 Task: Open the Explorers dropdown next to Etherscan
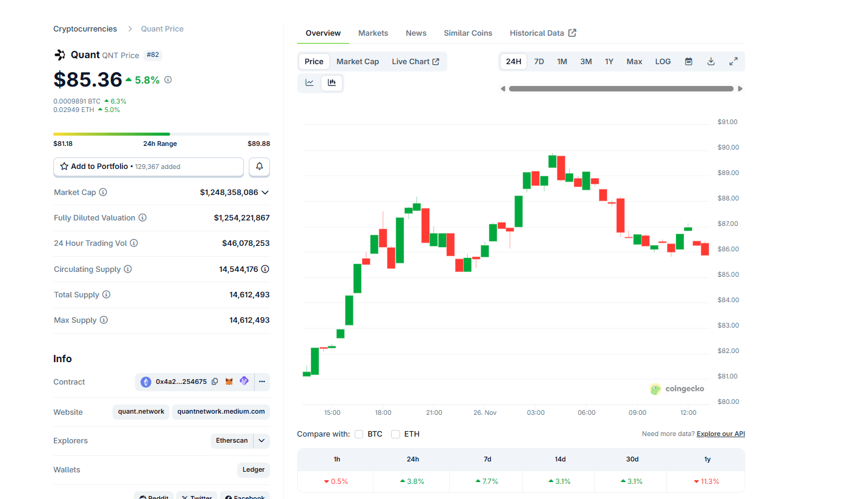point(261,440)
